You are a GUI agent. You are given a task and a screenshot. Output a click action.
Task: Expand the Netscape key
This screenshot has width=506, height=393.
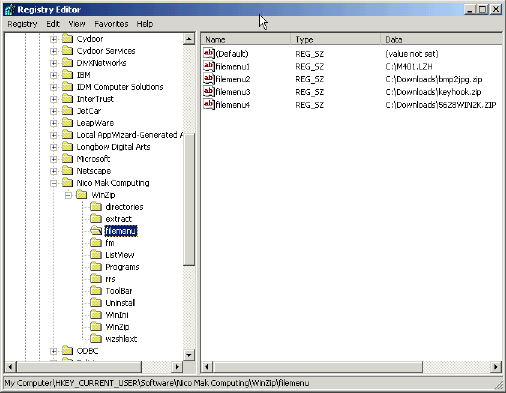pyautogui.click(x=53, y=171)
